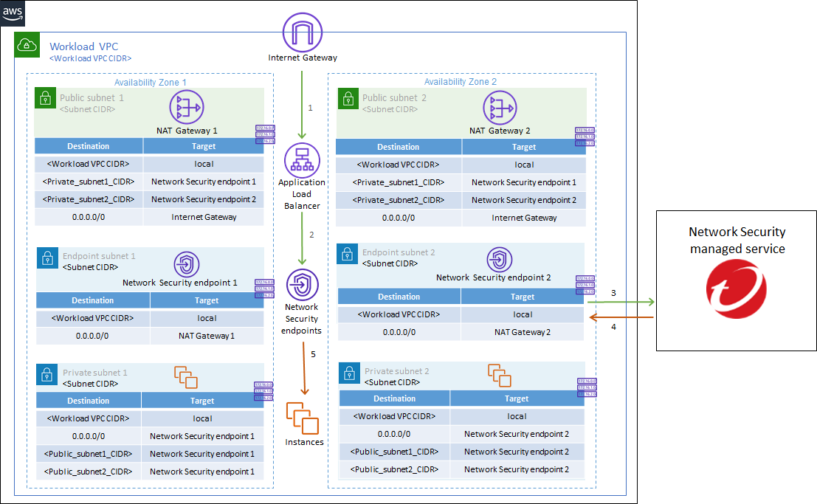Click the Workload VPC title
The image size is (817, 504).
84,46
